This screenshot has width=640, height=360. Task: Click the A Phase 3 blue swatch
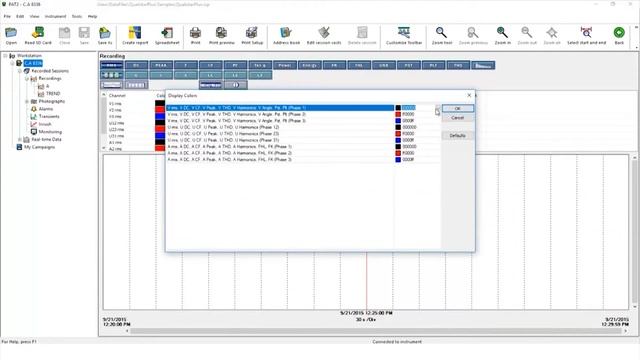click(398, 160)
